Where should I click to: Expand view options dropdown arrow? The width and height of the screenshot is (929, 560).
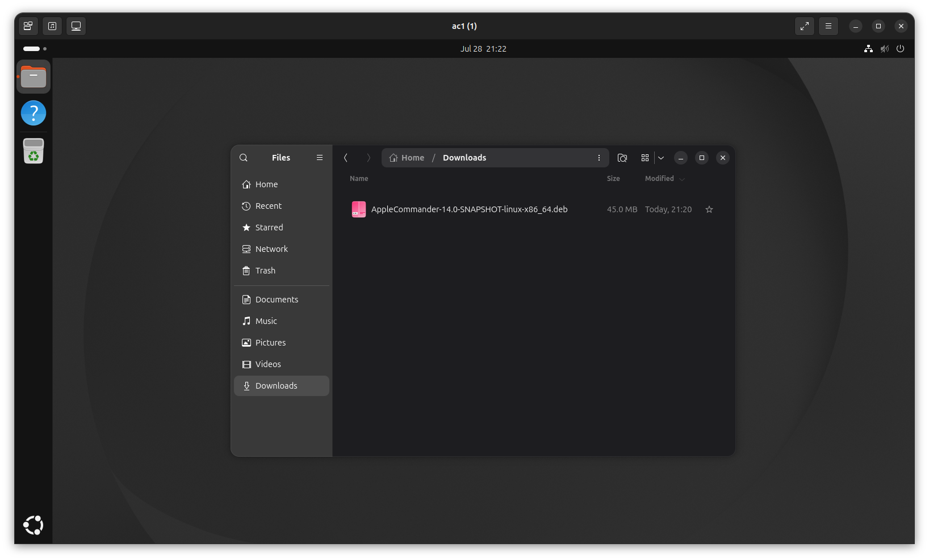click(x=661, y=158)
